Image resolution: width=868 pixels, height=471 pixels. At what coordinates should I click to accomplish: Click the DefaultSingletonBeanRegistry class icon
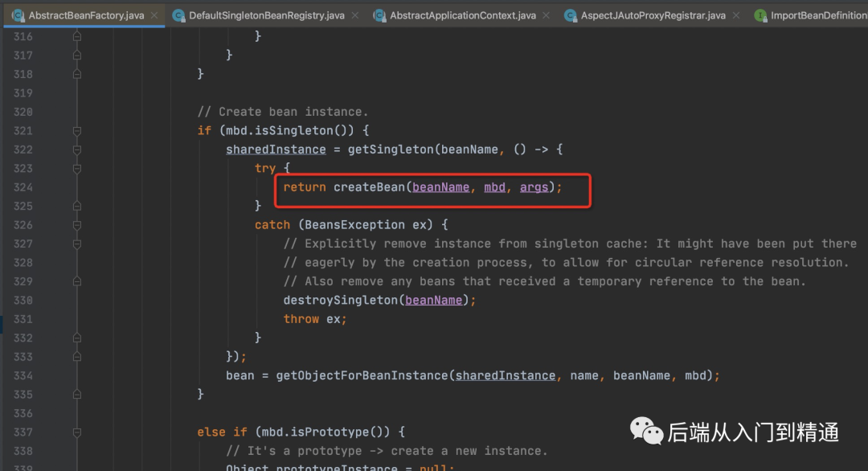tap(178, 15)
